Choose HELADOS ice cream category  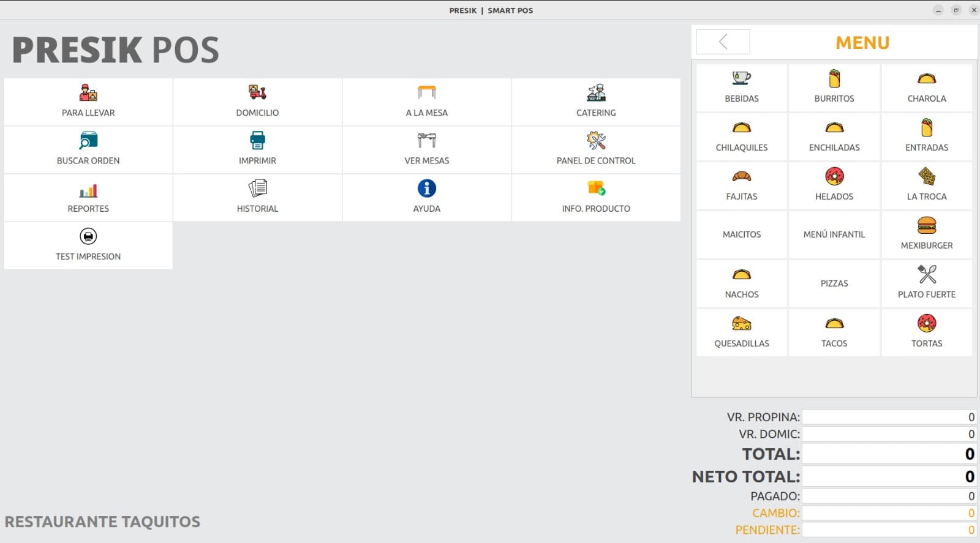834,185
